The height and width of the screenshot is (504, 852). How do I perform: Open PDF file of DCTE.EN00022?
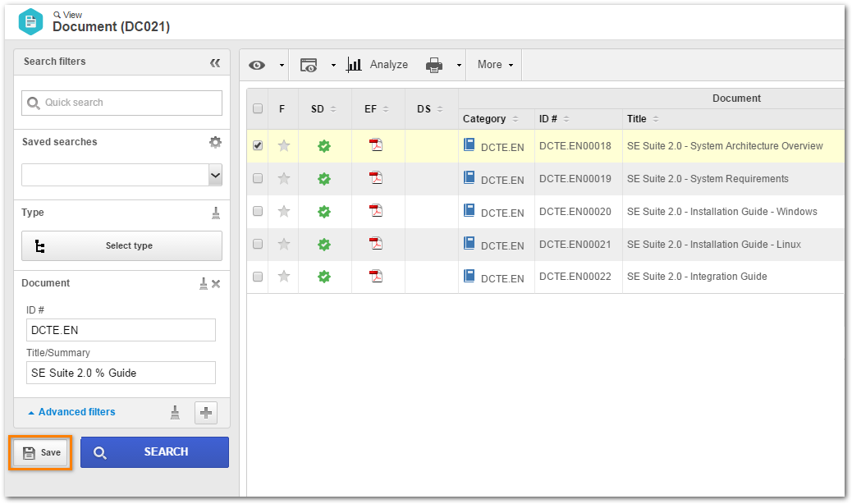(376, 276)
